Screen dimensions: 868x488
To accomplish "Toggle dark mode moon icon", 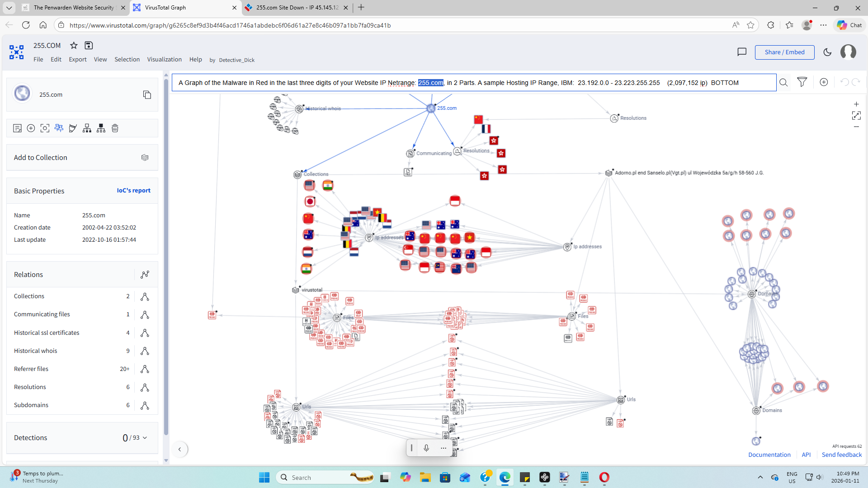I will [827, 52].
